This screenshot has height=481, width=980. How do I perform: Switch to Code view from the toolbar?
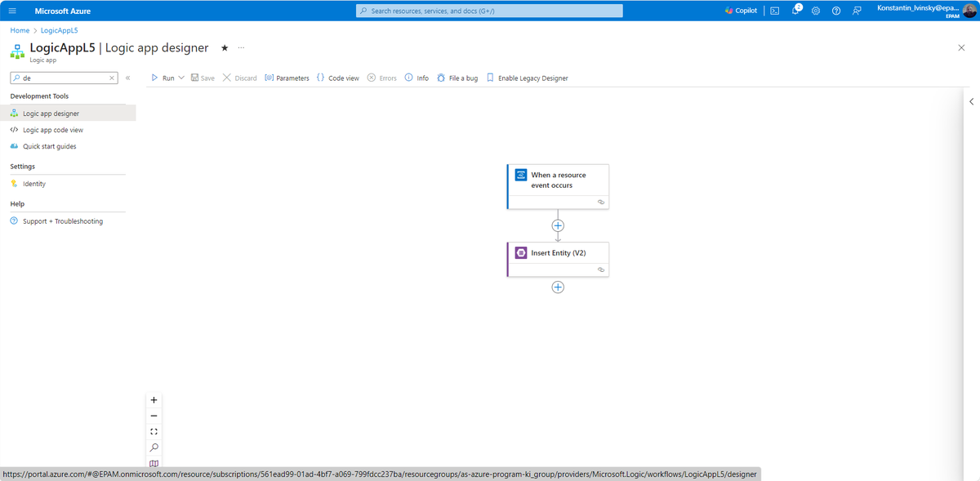tap(338, 78)
